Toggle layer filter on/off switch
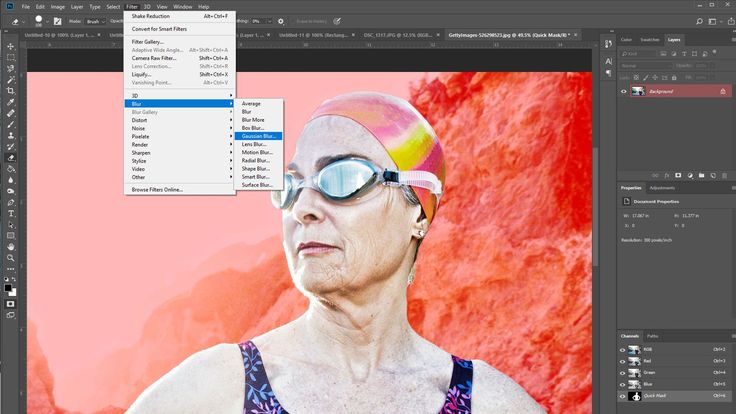The image size is (736, 414). (715, 52)
